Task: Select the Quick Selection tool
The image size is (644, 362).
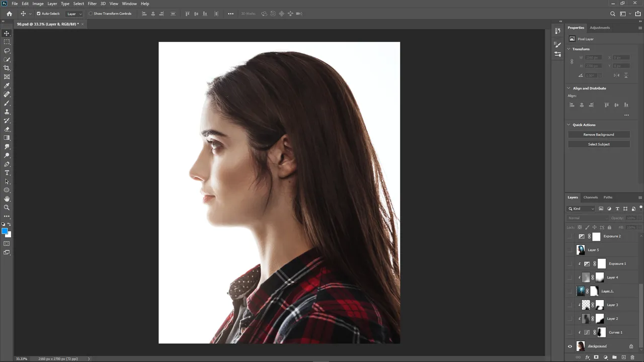Action: click(7, 59)
